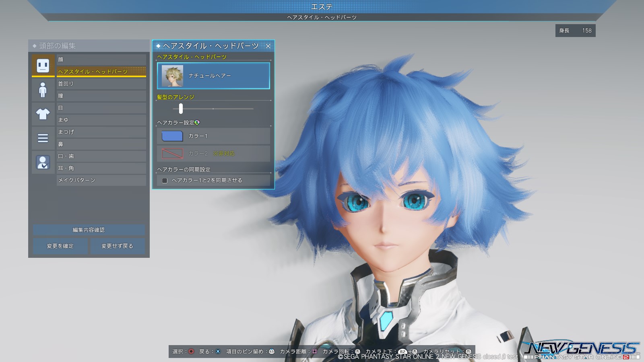Screen dimensions: 644x362
Task: Select the 耳・角 menu item
Action: (x=101, y=168)
